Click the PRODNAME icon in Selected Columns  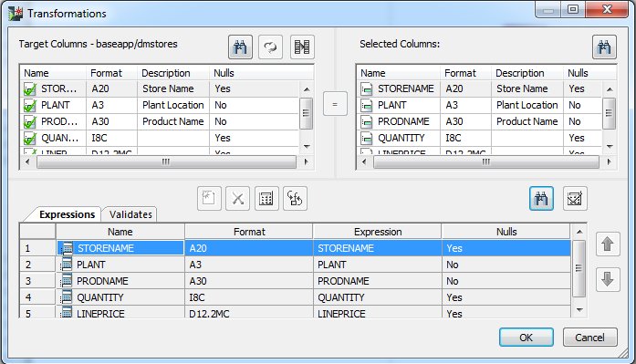(x=367, y=122)
